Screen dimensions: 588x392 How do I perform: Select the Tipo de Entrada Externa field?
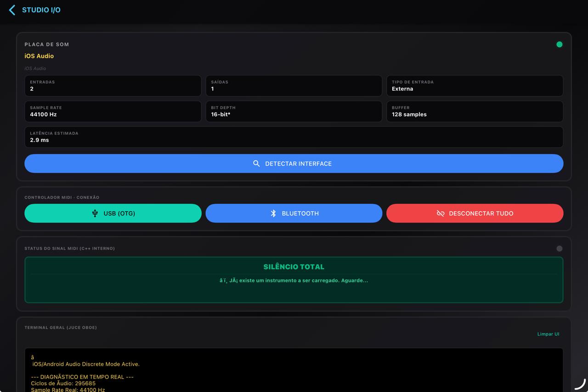475,86
